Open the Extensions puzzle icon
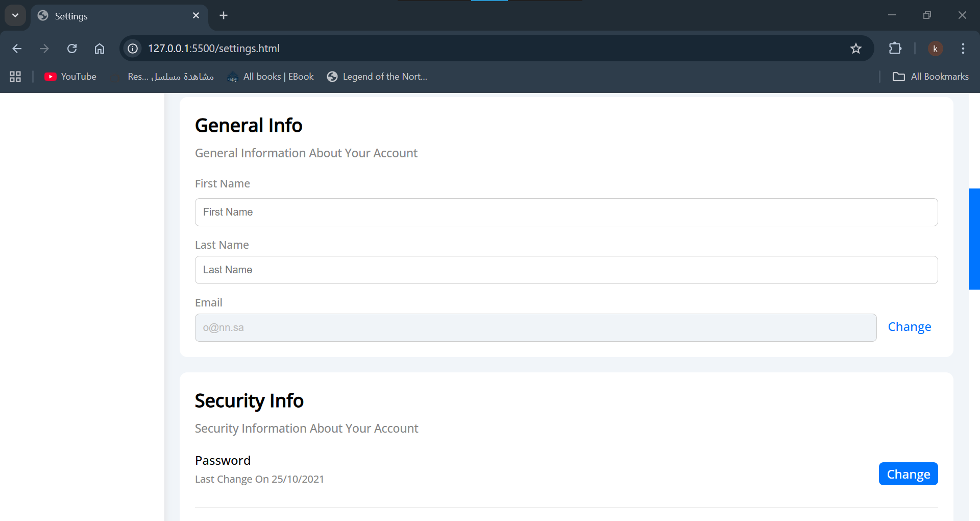The image size is (980, 521). 895,49
